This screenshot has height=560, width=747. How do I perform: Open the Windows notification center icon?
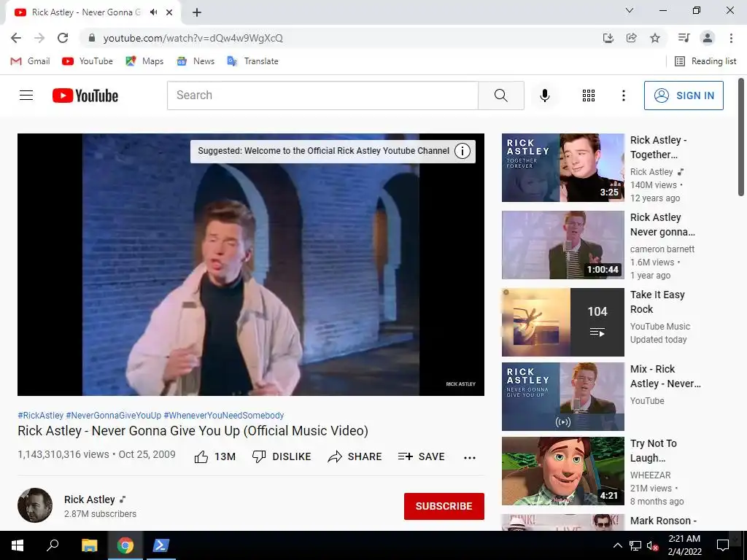(723, 545)
